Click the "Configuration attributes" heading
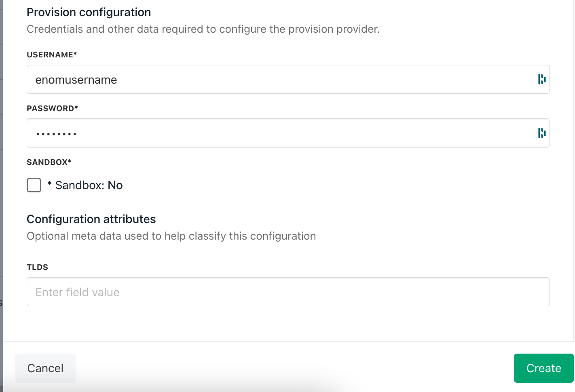 (x=91, y=219)
